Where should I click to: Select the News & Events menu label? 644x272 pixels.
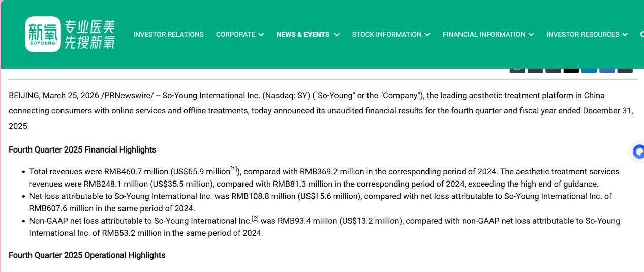[x=302, y=35]
